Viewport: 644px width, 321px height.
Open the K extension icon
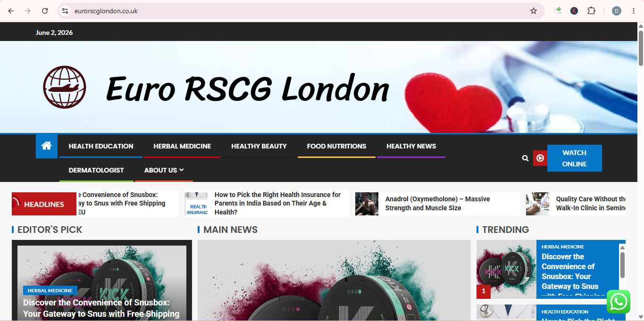pos(574,11)
